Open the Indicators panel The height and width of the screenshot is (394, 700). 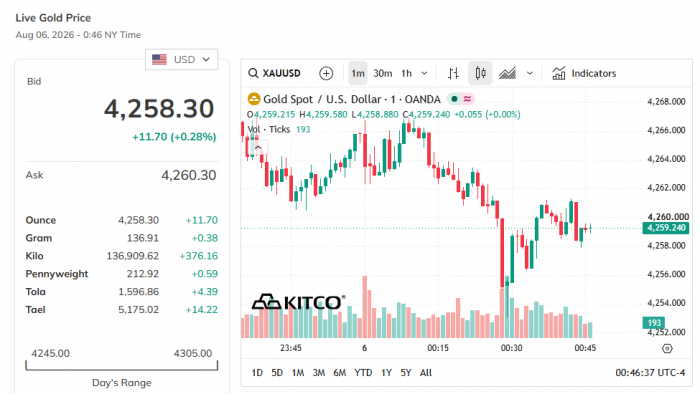[584, 73]
